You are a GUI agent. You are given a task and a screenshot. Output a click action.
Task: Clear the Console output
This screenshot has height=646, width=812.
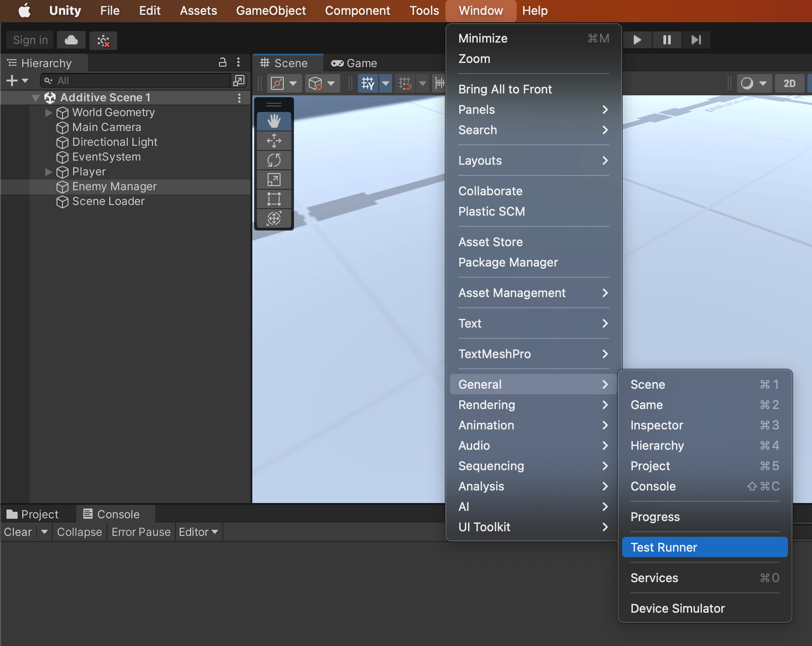17,532
